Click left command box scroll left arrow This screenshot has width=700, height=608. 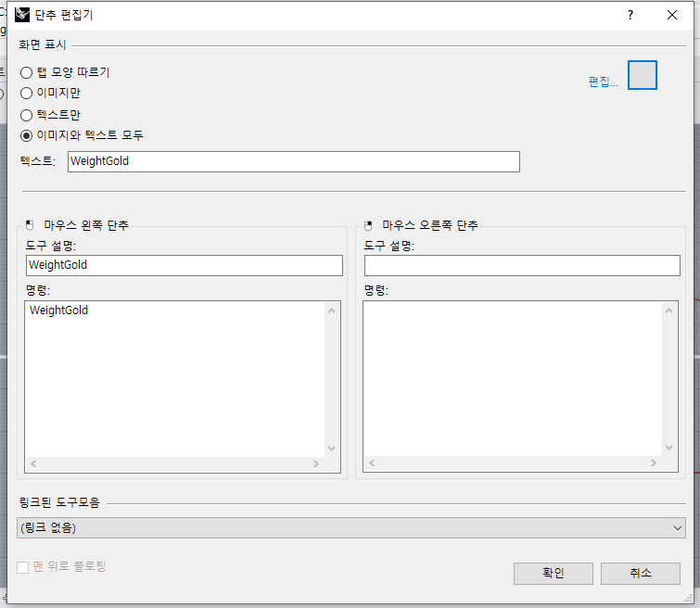[33, 463]
